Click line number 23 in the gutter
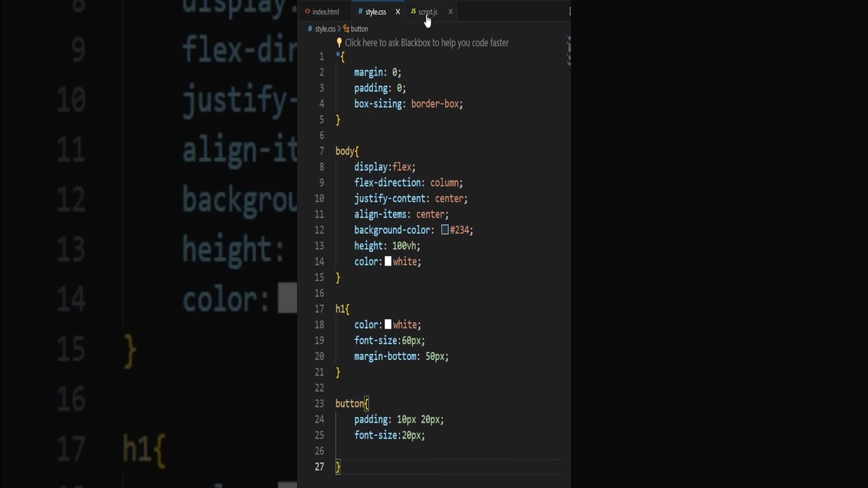Screen dimensions: 868x488 click(x=319, y=404)
